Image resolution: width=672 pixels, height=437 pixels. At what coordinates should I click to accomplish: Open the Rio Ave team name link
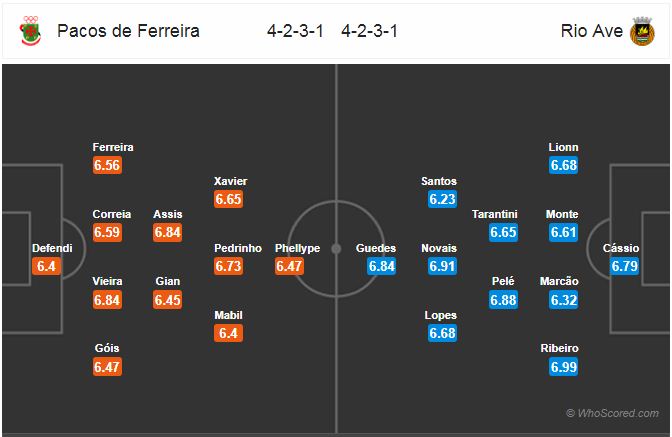591,31
